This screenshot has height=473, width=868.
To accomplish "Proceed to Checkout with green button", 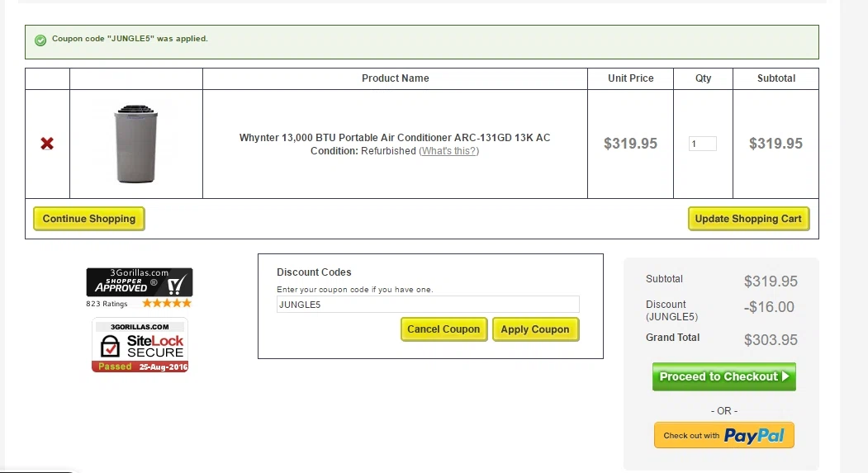I will [724, 376].
